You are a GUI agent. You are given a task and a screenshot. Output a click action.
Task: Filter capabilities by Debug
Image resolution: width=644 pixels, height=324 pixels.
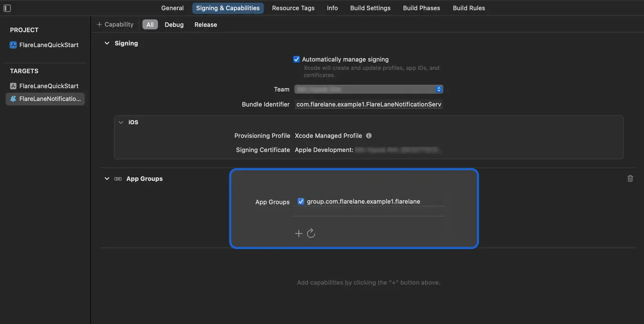tap(174, 24)
